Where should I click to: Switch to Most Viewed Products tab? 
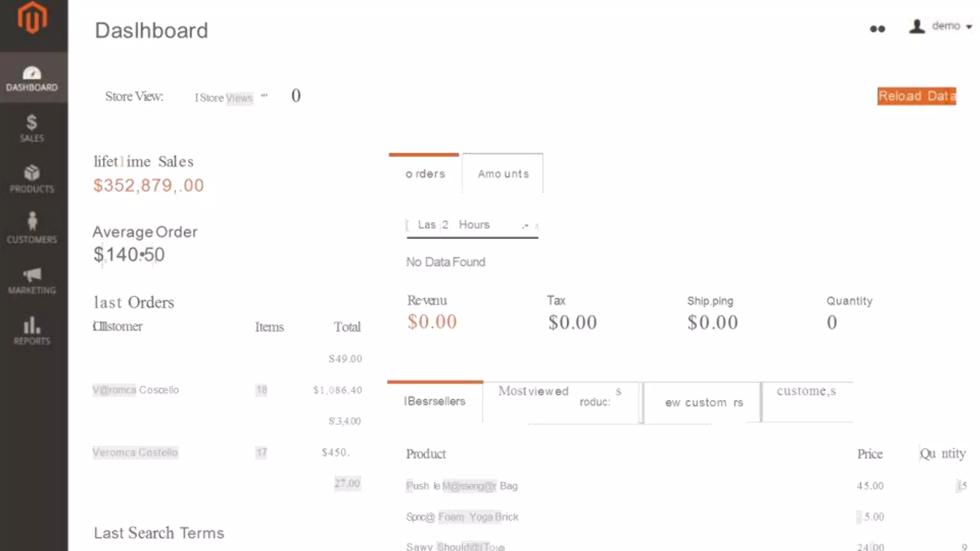click(x=560, y=397)
